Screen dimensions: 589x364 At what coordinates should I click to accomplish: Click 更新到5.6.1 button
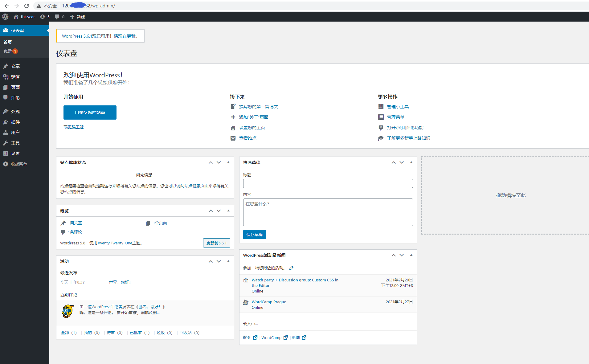pos(216,243)
